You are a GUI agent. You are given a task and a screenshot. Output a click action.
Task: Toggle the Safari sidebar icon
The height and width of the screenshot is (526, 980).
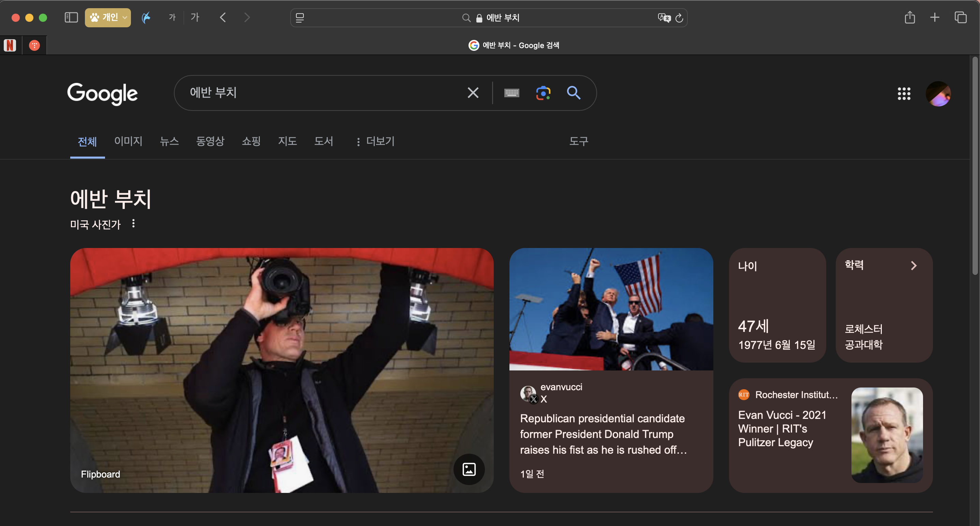[71, 17]
